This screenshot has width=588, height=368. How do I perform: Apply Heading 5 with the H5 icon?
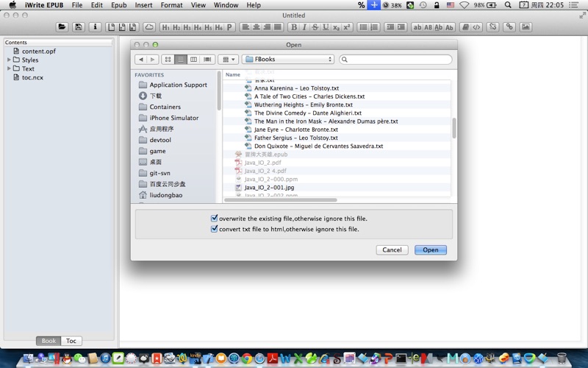pos(208,27)
